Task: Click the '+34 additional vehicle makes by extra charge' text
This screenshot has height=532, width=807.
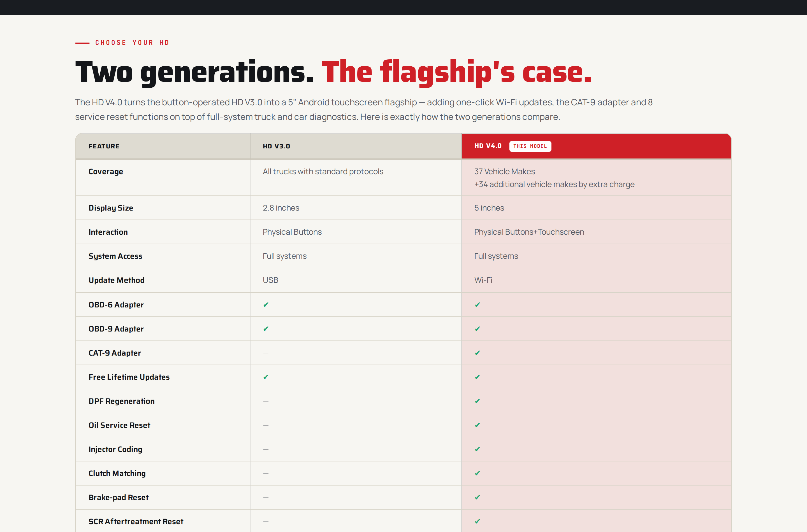Action: tap(554, 185)
